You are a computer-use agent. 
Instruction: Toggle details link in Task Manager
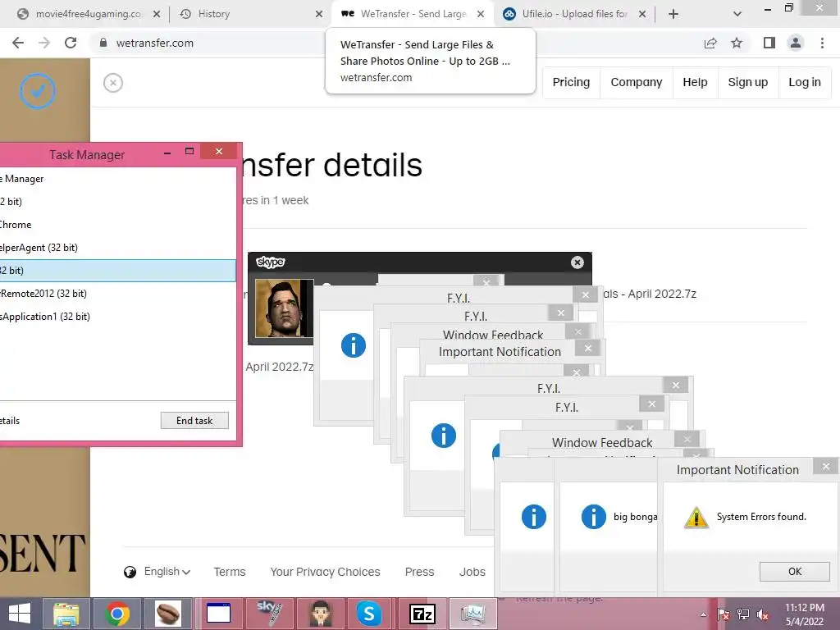coord(10,421)
